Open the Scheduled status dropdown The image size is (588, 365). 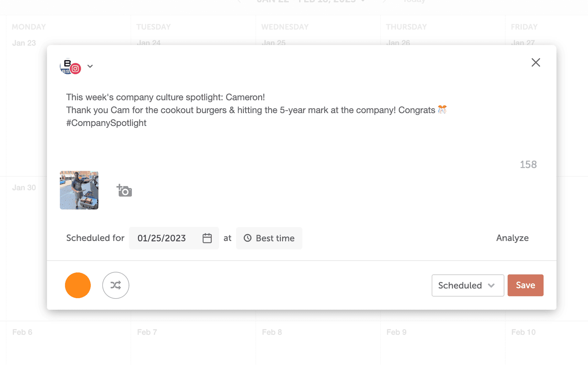click(467, 285)
